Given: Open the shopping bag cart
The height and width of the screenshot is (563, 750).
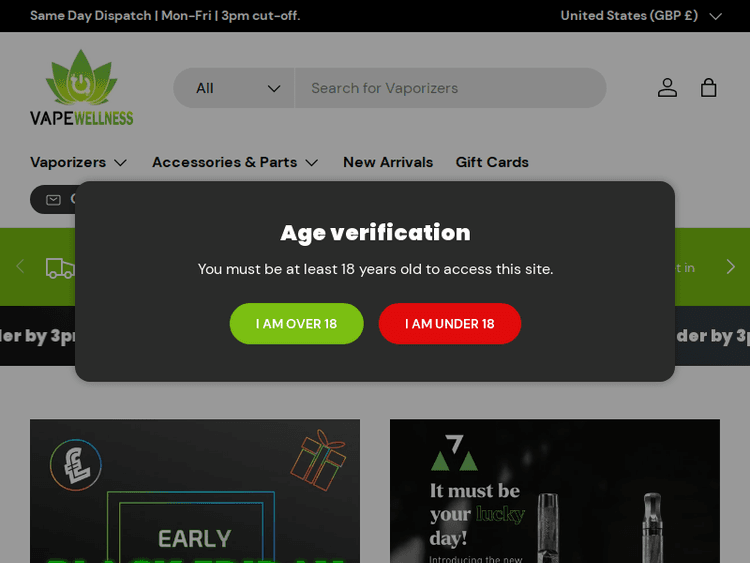Looking at the screenshot, I should tap(709, 88).
